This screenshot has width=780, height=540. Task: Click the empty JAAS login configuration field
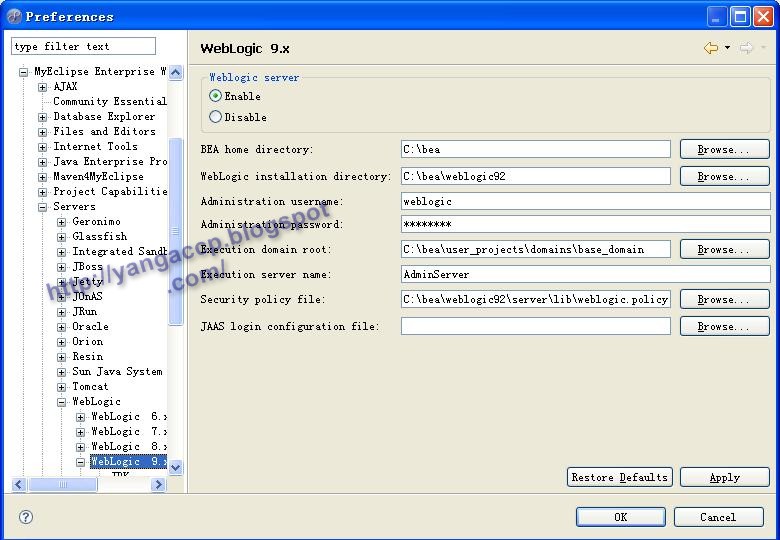[536, 326]
